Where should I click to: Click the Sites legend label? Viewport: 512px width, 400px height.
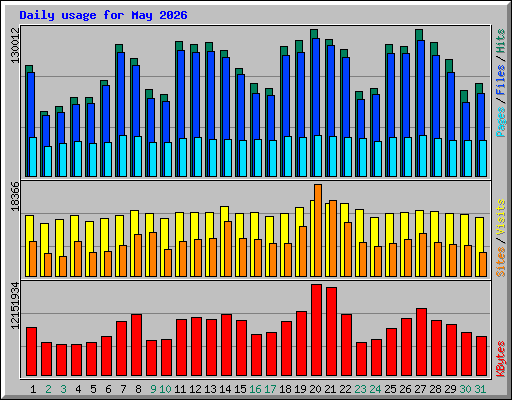tap(501, 262)
